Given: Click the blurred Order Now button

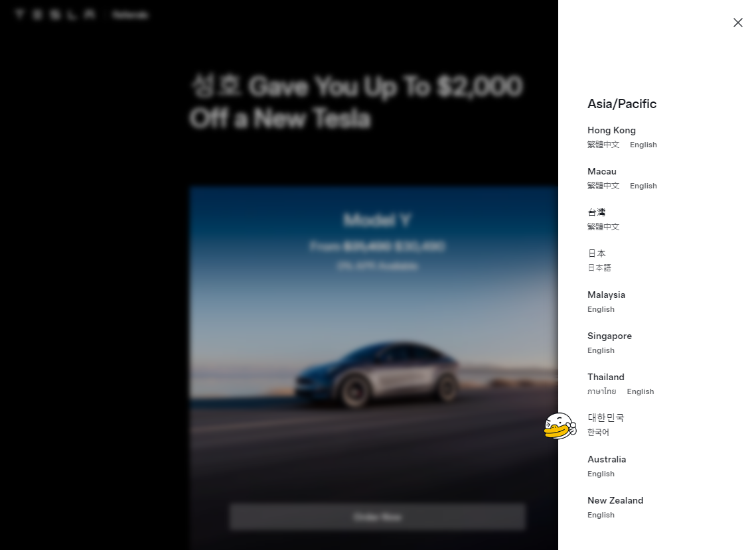Looking at the screenshot, I should (x=378, y=517).
